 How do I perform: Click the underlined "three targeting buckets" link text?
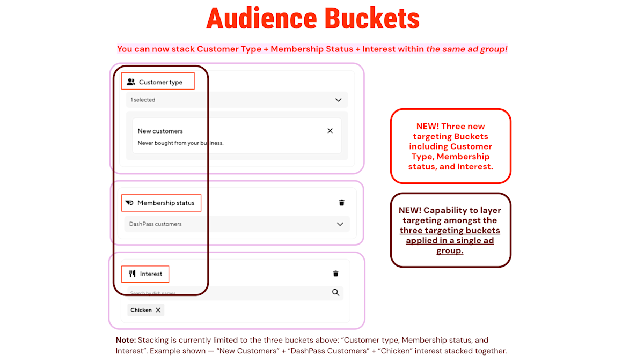point(450,230)
